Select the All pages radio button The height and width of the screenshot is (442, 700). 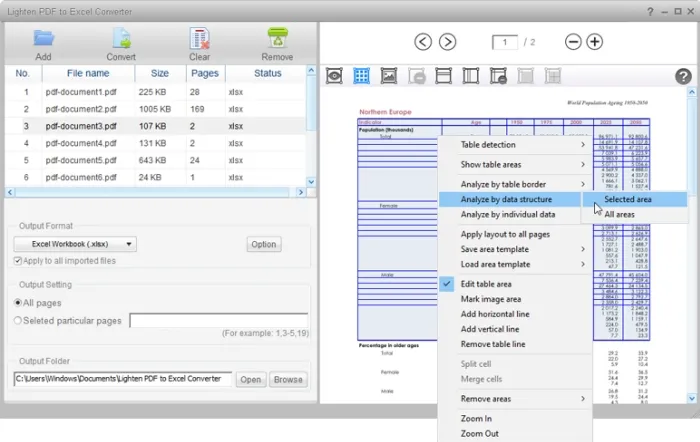19,301
